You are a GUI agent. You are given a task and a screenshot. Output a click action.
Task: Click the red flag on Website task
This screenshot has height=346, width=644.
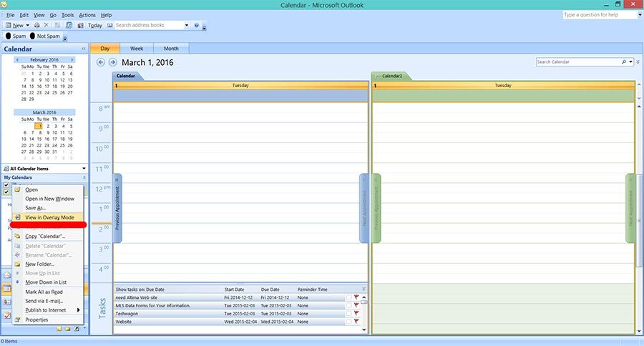tap(356, 322)
